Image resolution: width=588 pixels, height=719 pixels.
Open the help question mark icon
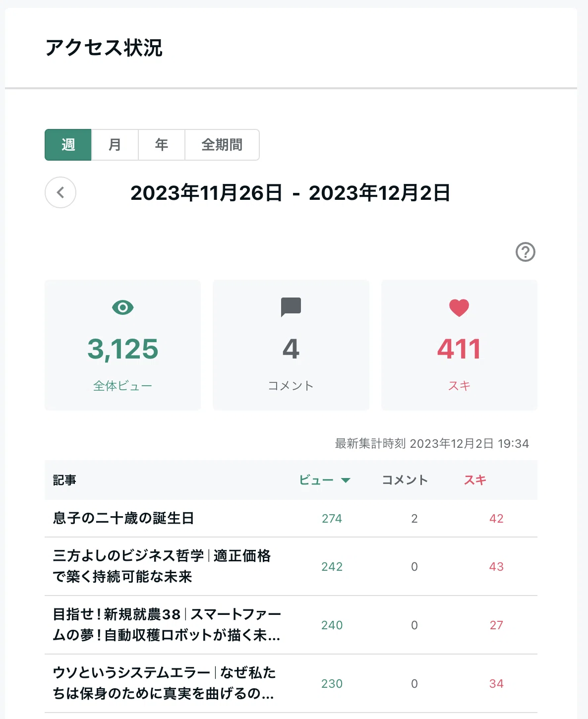tap(526, 252)
